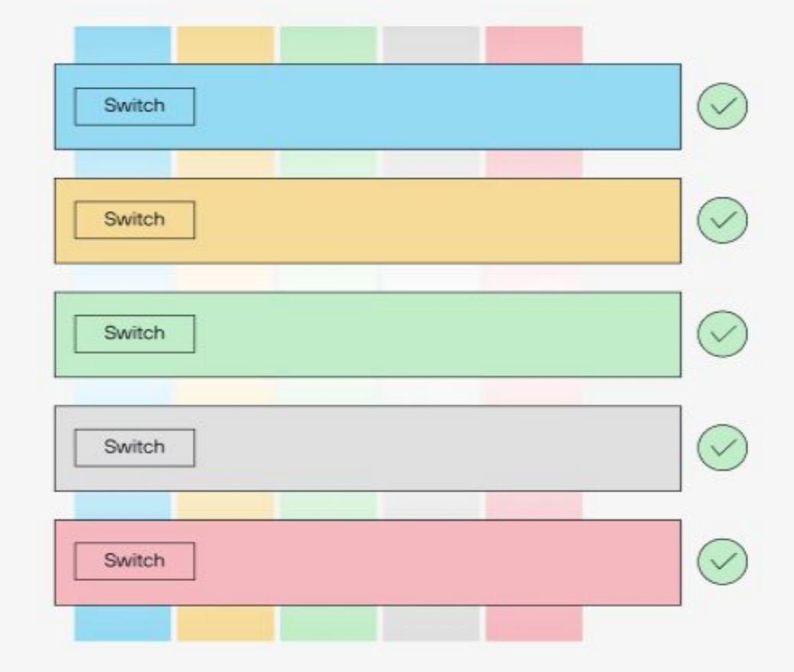Image resolution: width=794 pixels, height=672 pixels.
Task: Click the checkmark icon beside the blue row
Action: [721, 106]
